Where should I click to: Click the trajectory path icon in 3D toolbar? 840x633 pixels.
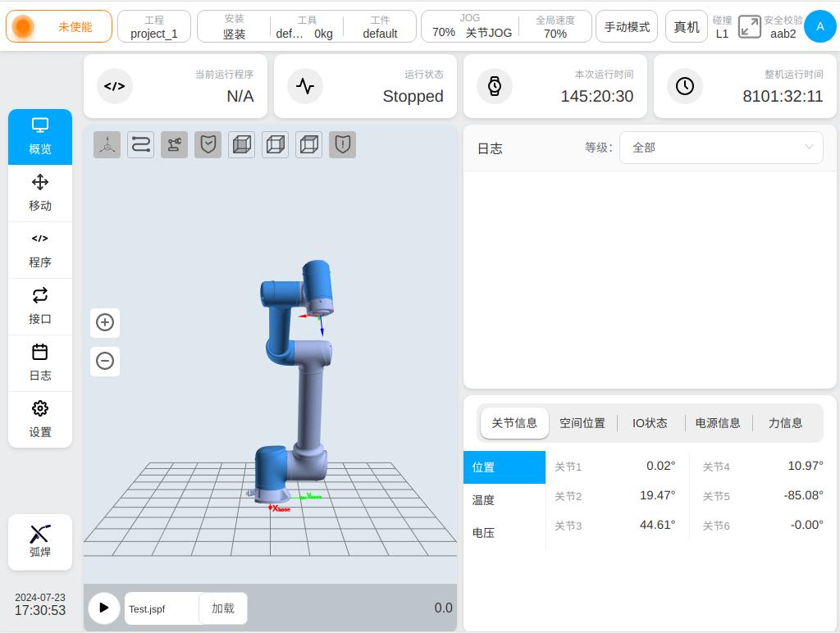[x=140, y=145]
